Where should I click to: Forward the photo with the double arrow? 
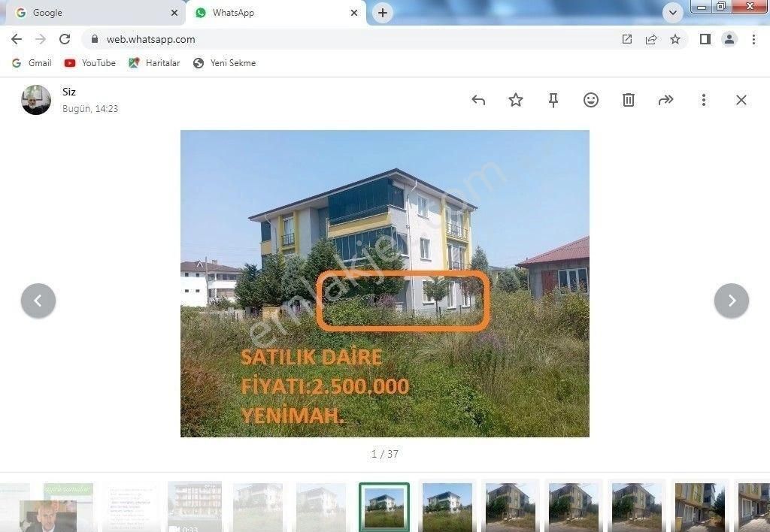click(666, 100)
